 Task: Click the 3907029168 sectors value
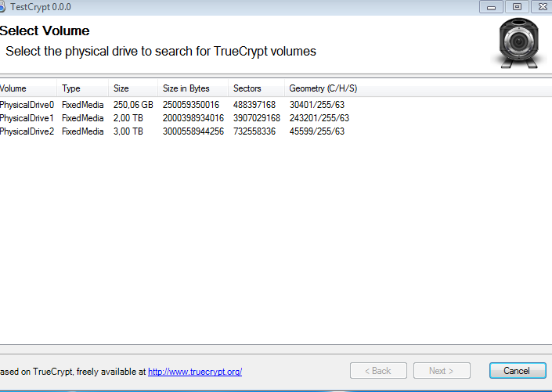coord(257,118)
